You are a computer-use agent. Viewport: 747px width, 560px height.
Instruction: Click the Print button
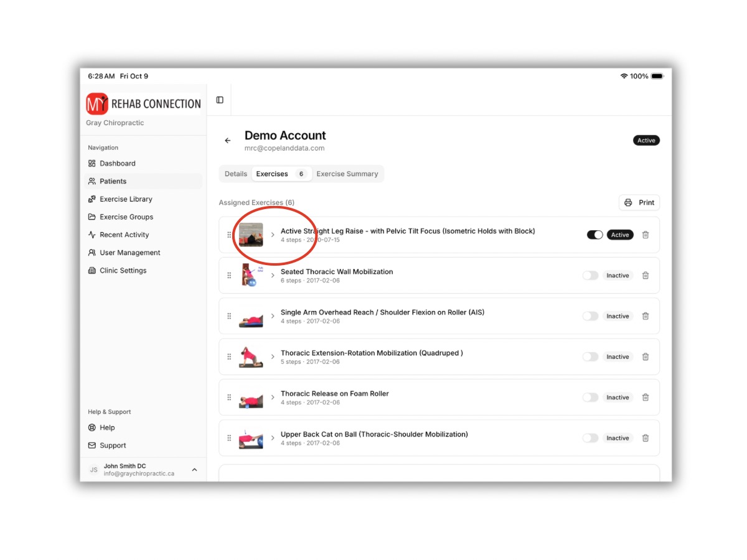coord(639,203)
